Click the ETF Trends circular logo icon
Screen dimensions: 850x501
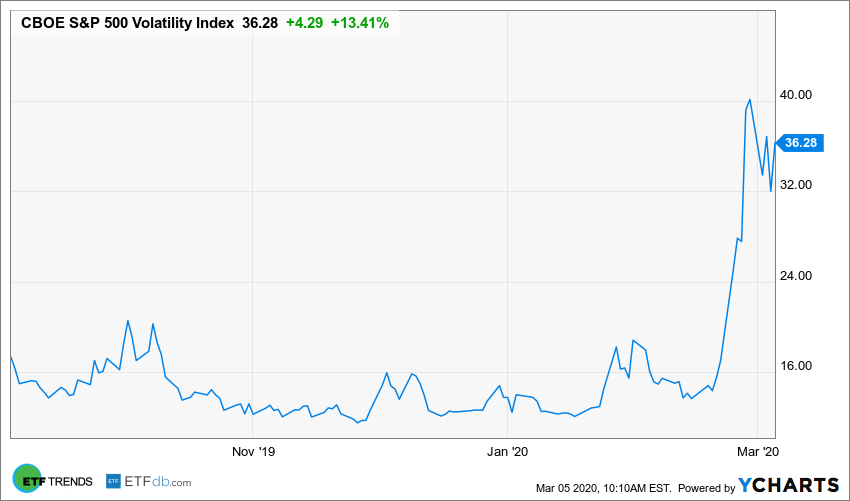coord(26,480)
